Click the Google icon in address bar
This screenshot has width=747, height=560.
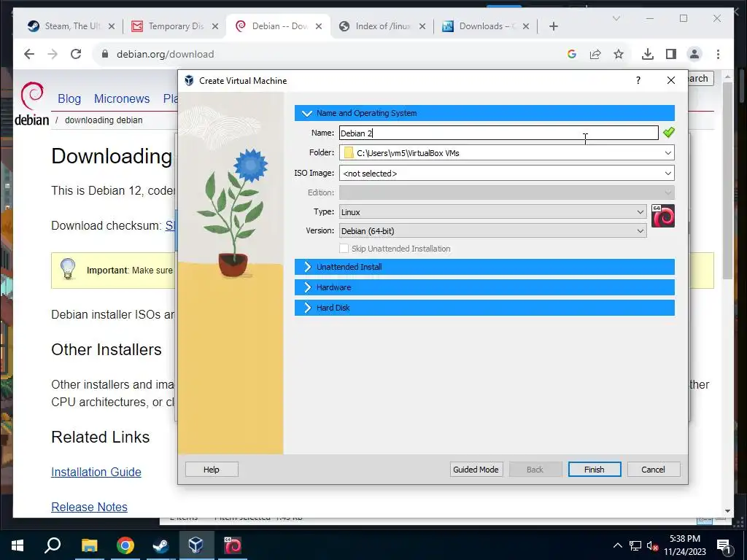[572, 54]
